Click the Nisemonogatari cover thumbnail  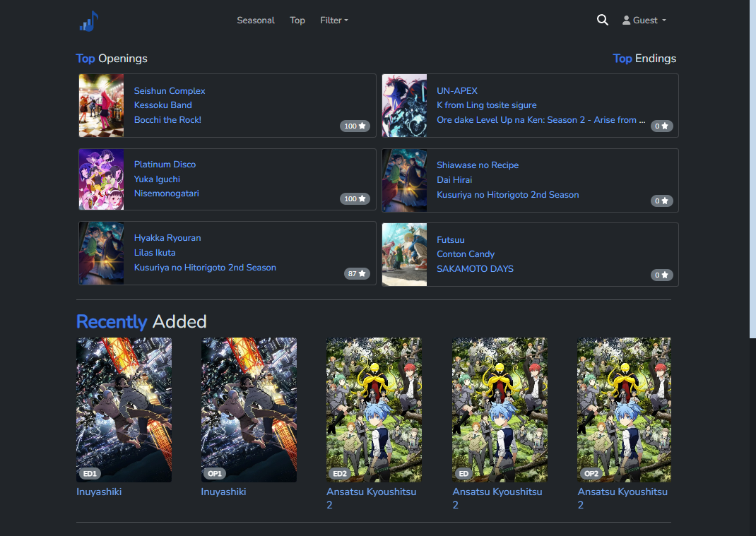point(101,179)
